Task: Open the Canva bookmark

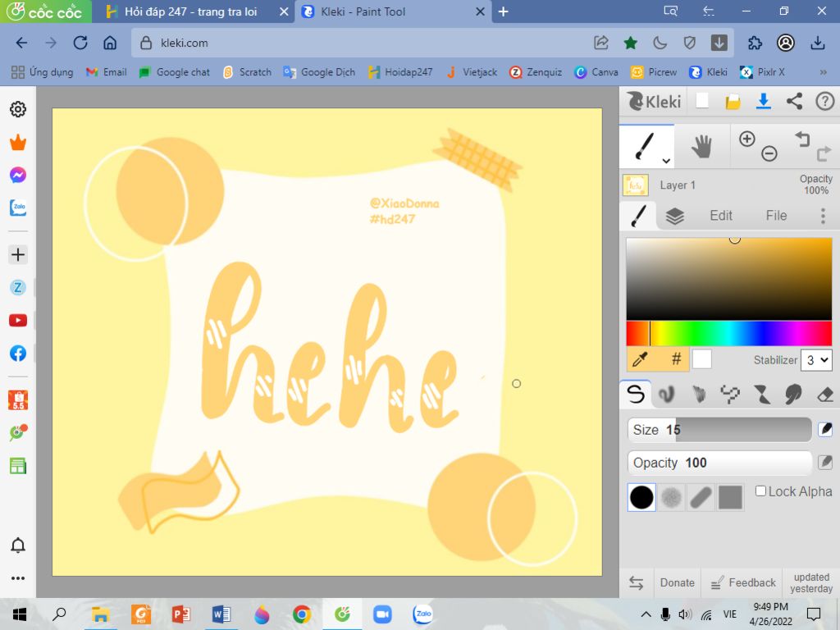Action: click(596, 72)
